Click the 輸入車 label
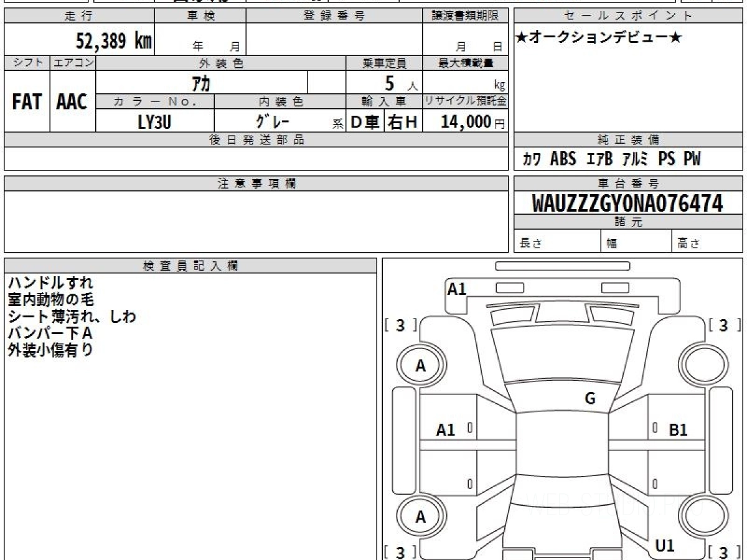Viewport: 747px width, 560px height. [384, 101]
